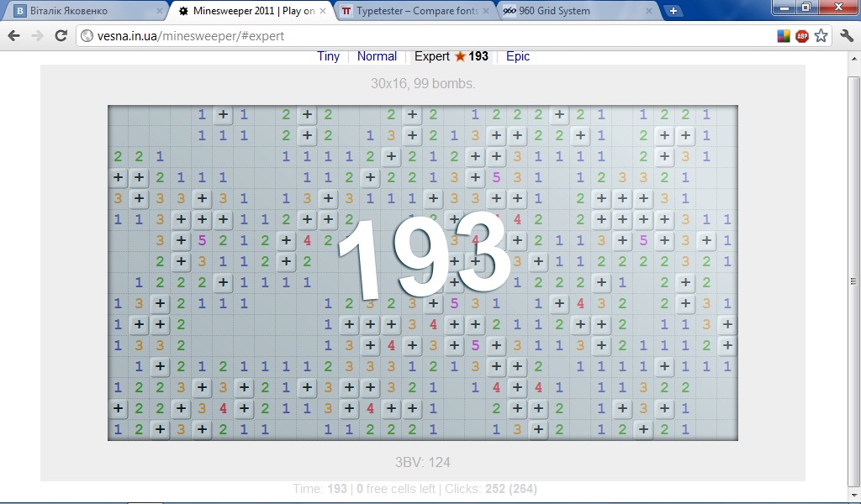
Task: Close the Typetester tab
Action: [x=485, y=12]
